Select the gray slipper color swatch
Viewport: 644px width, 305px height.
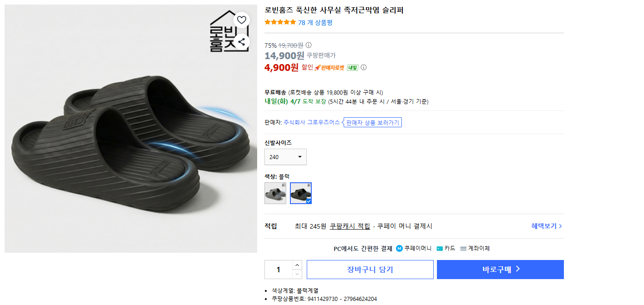tap(275, 193)
